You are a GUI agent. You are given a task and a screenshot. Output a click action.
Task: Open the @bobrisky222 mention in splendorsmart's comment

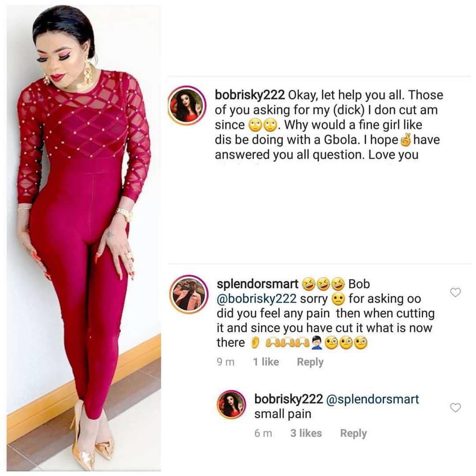(x=257, y=299)
